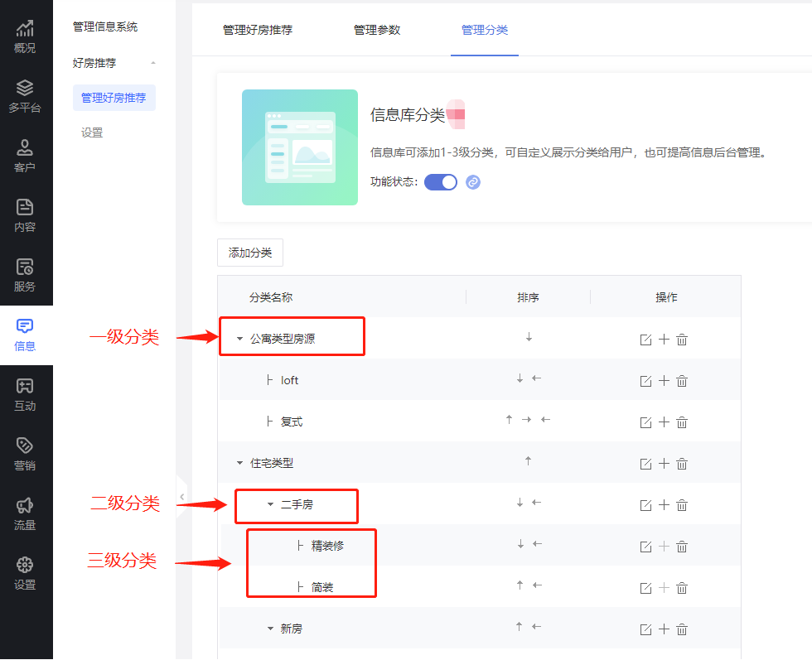Image resolution: width=812 pixels, height=660 pixels.
Task: Select the 管理分类 tab
Action: click(485, 30)
